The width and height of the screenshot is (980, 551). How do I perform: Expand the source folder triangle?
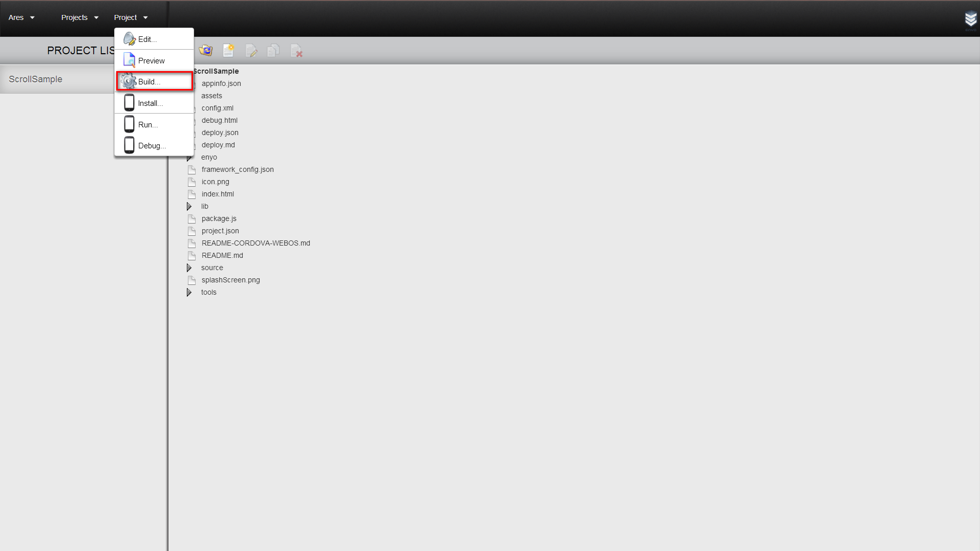(189, 268)
